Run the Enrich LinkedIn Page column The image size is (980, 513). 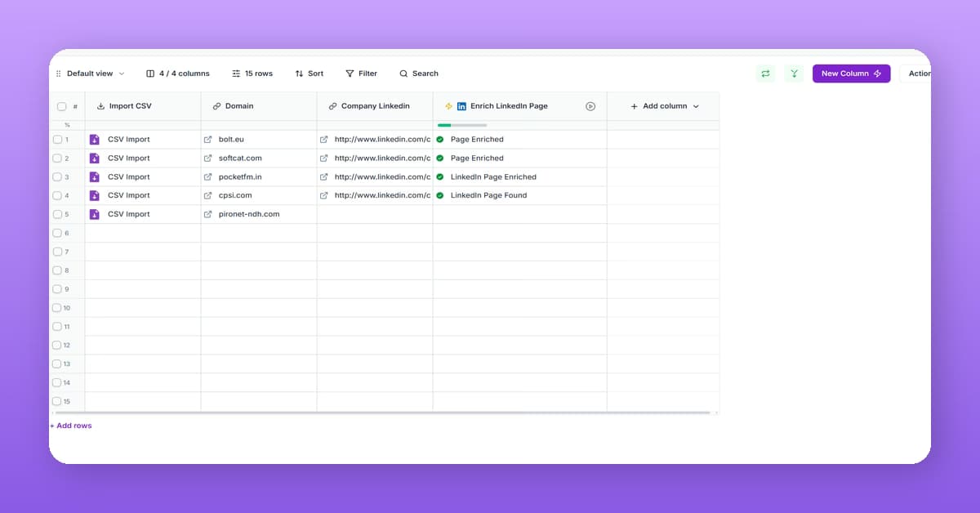coord(590,105)
